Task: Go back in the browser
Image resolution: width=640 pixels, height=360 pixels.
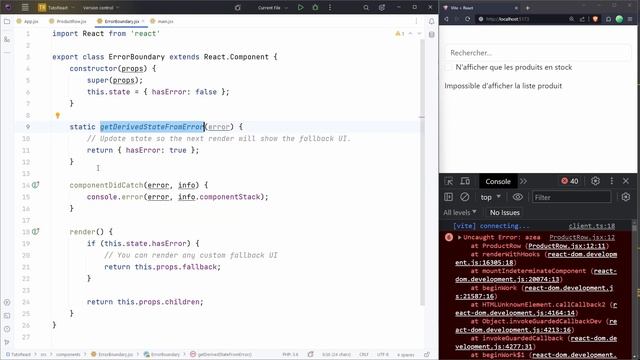Action: [447, 19]
